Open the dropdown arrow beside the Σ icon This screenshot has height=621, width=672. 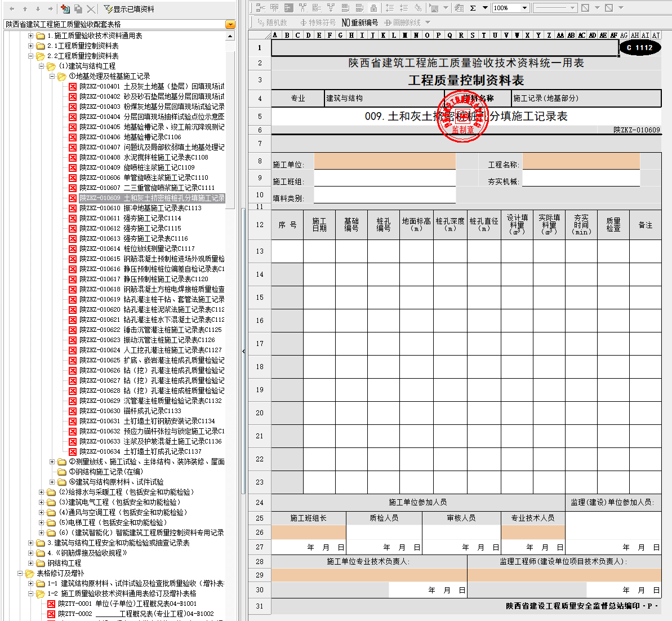tap(485, 8)
